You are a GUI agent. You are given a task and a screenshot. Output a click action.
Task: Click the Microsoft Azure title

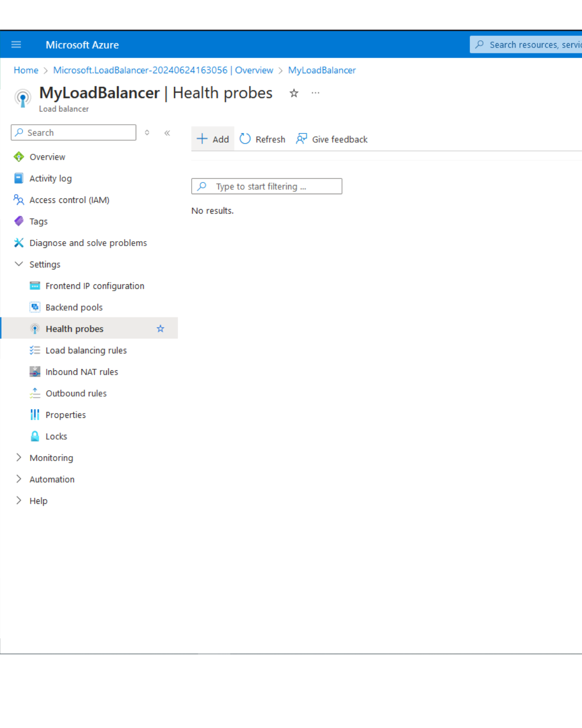pos(82,45)
